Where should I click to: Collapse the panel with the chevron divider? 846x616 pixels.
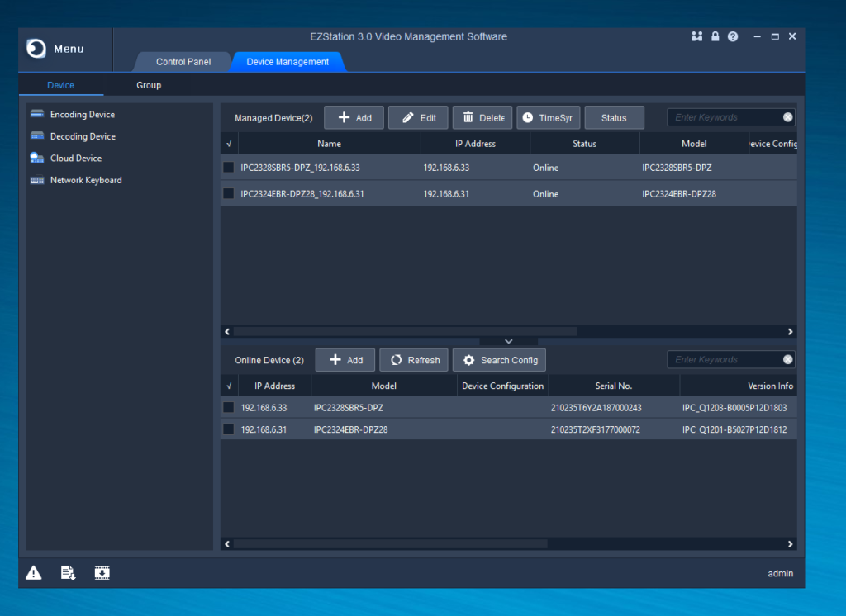(508, 341)
